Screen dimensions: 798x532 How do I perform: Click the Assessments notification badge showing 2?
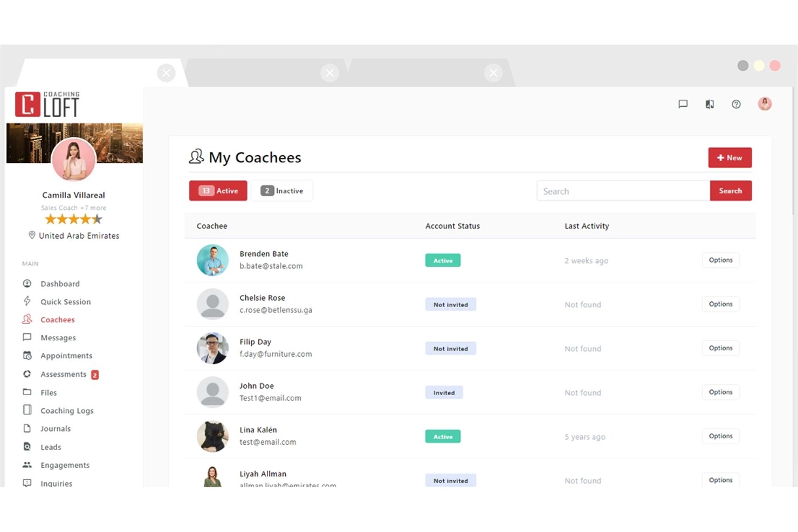pos(95,375)
